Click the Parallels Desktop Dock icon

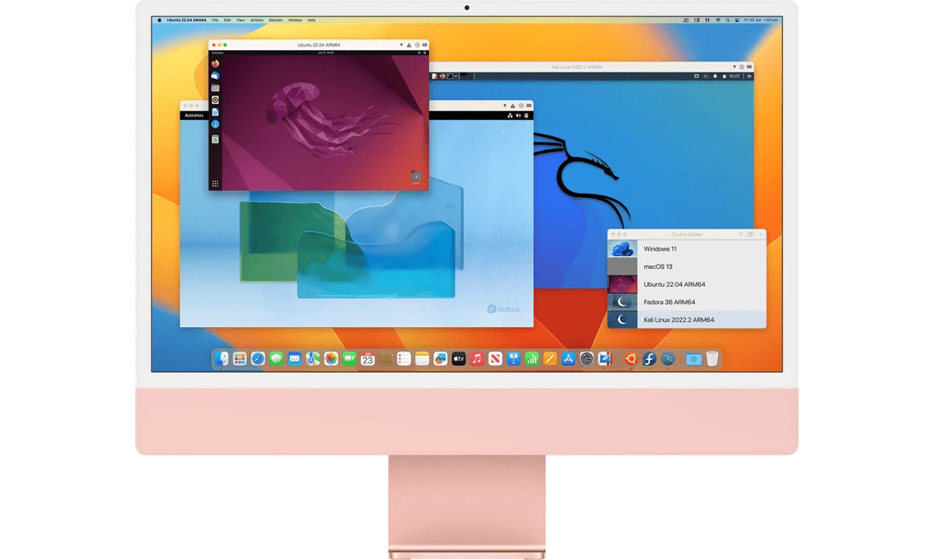604,359
